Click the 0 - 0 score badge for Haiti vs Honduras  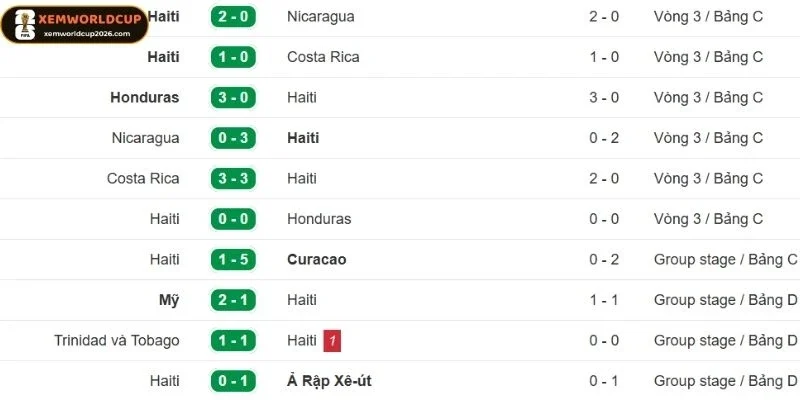click(x=232, y=219)
